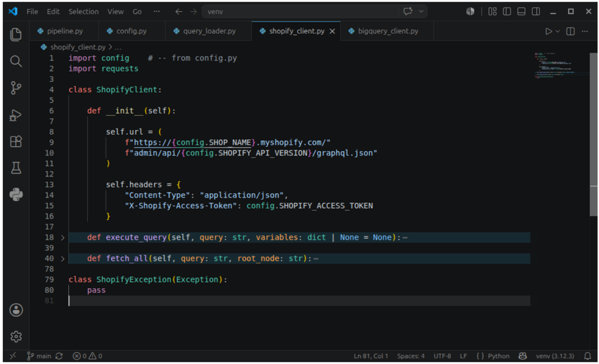Open the Edit menu
The height and width of the screenshot is (364, 599).
pos(53,12)
